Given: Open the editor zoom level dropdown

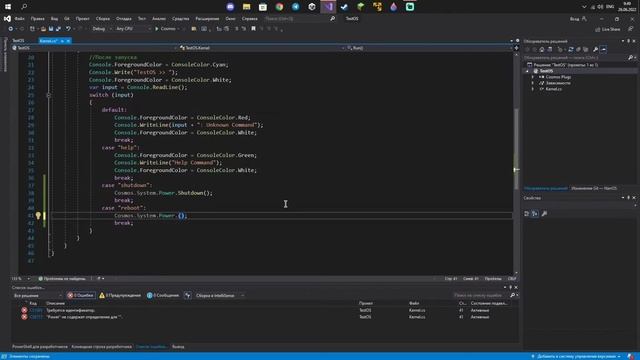Looking at the screenshot, I should 21,279.
